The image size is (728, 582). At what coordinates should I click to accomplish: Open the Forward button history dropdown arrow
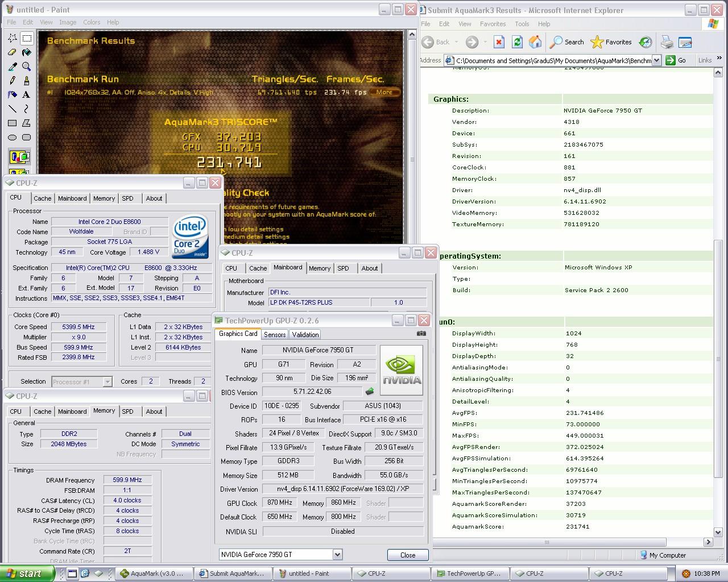tap(485, 42)
